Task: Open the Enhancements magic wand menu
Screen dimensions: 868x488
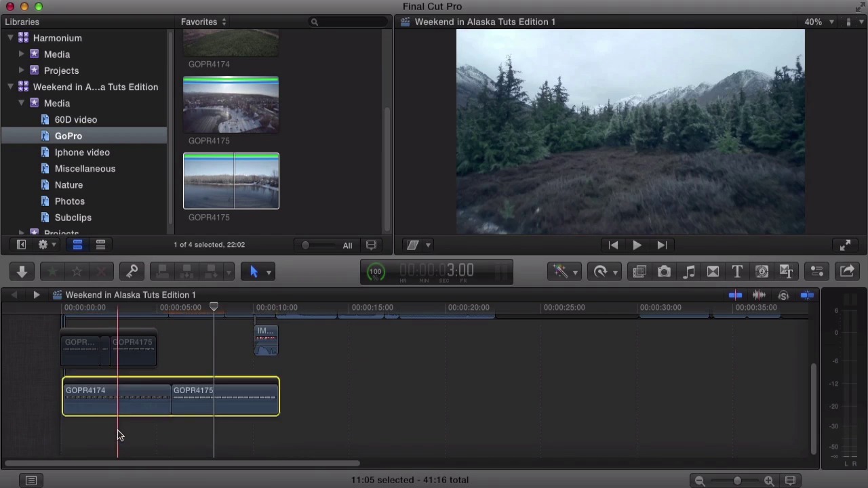Action: [x=564, y=272]
